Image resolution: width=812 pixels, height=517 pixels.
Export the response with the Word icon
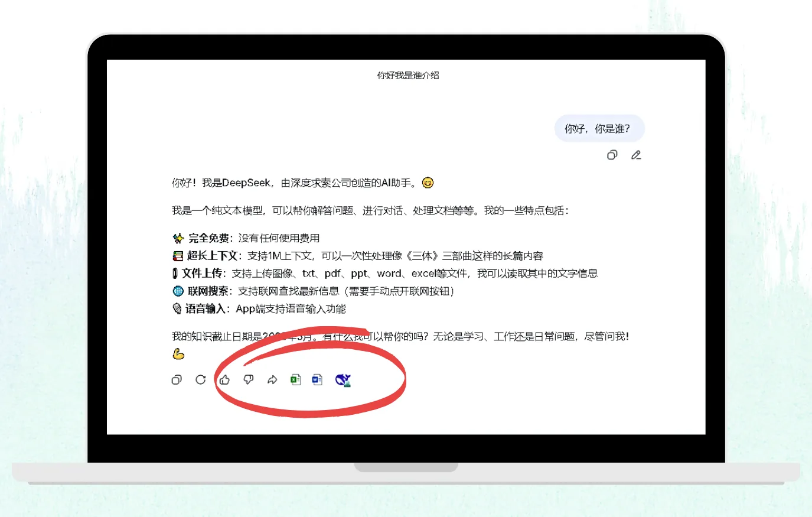pyautogui.click(x=317, y=380)
